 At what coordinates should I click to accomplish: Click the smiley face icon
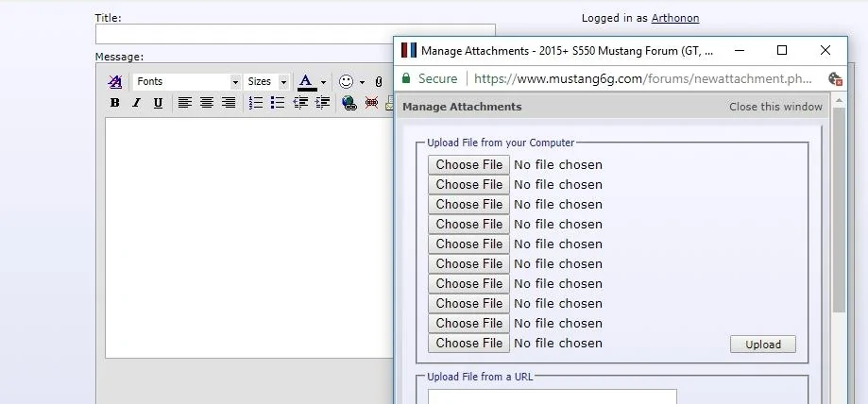346,82
